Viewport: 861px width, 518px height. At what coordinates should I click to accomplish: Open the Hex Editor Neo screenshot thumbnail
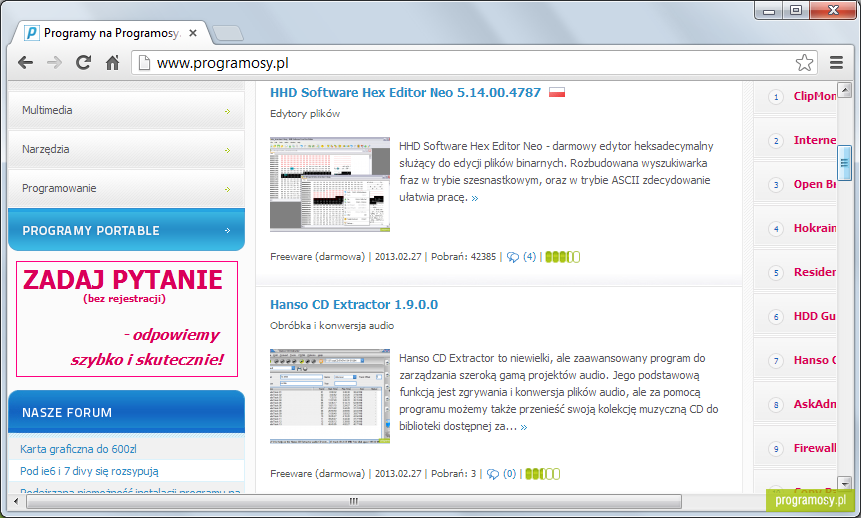[329, 184]
